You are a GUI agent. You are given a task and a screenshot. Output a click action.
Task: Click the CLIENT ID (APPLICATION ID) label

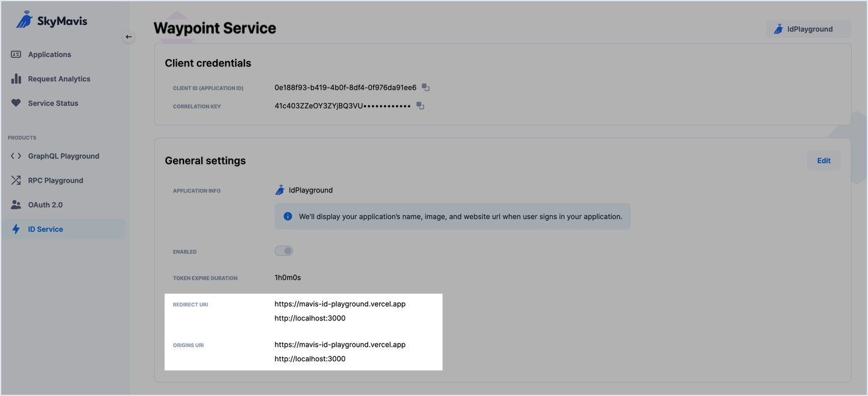[x=208, y=88]
